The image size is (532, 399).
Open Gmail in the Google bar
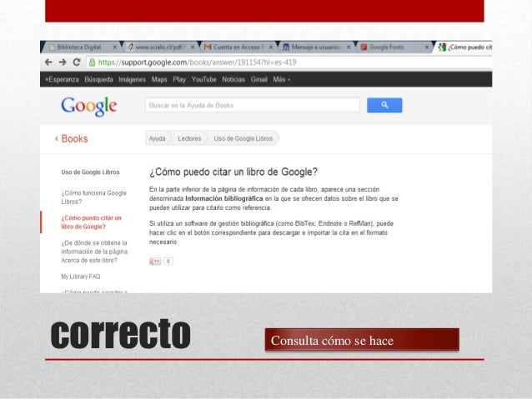coord(258,80)
